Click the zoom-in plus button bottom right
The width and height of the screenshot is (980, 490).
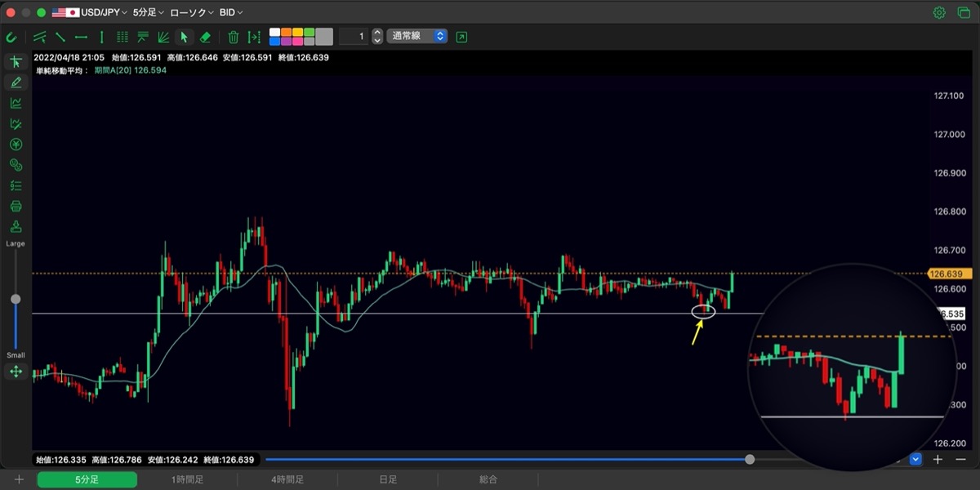coord(938,460)
